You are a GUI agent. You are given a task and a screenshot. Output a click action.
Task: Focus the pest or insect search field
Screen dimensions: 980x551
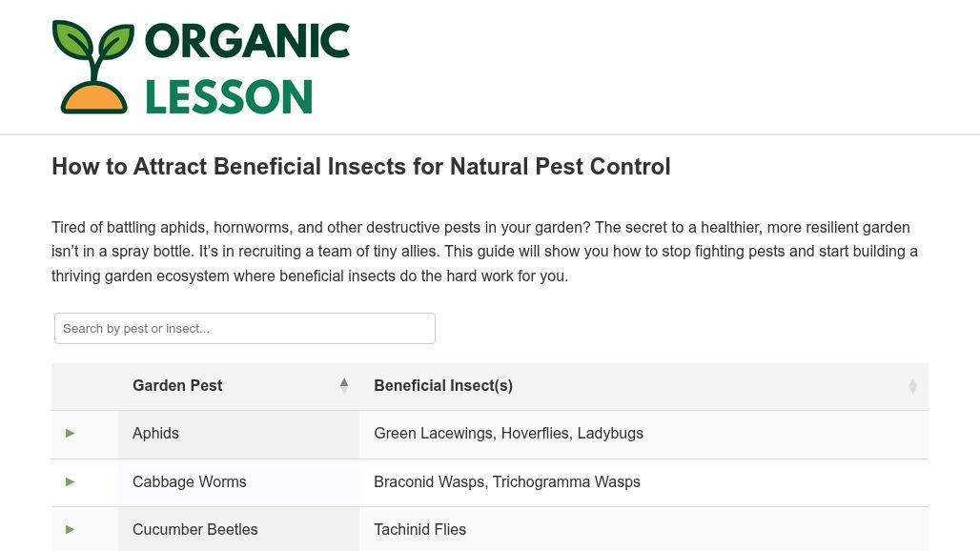(245, 328)
